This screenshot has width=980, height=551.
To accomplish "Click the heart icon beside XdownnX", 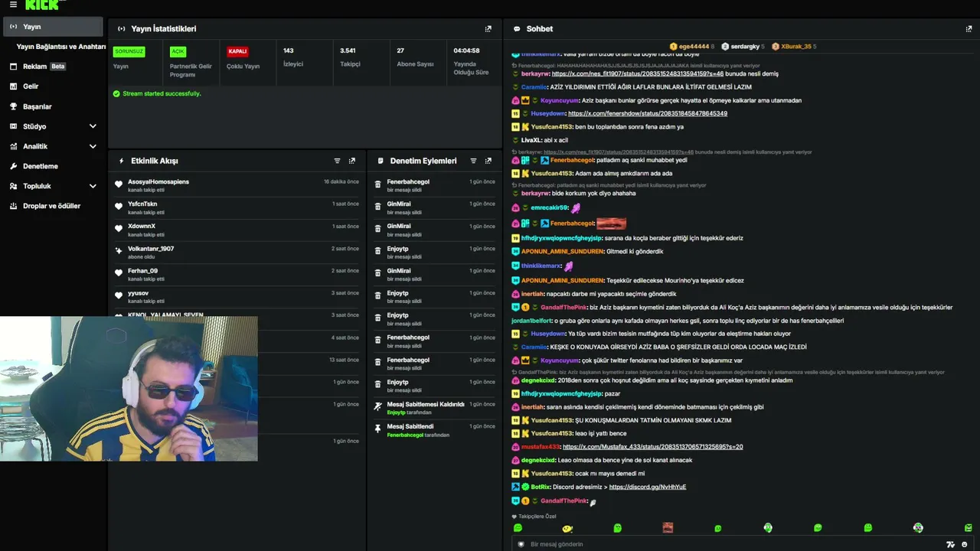I will pyautogui.click(x=119, y=229).
